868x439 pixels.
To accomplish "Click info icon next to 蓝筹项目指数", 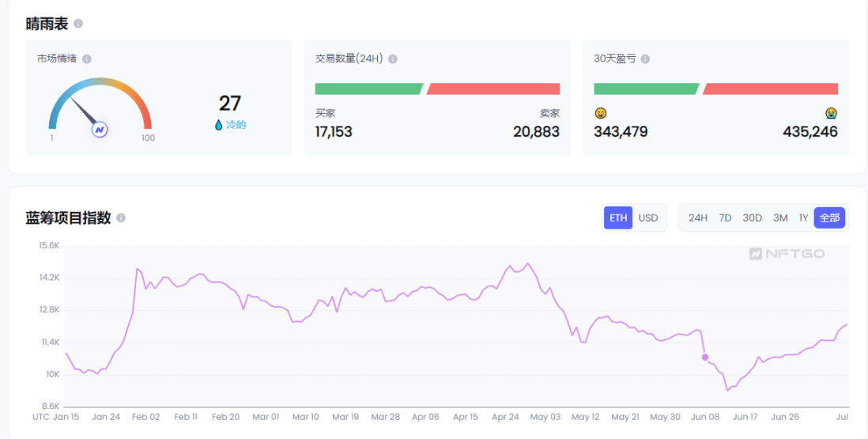I will click(x=121, y=218).
